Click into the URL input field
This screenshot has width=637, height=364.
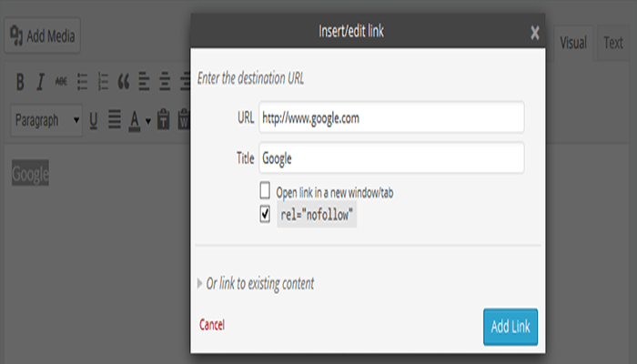(x=390, y=117)
